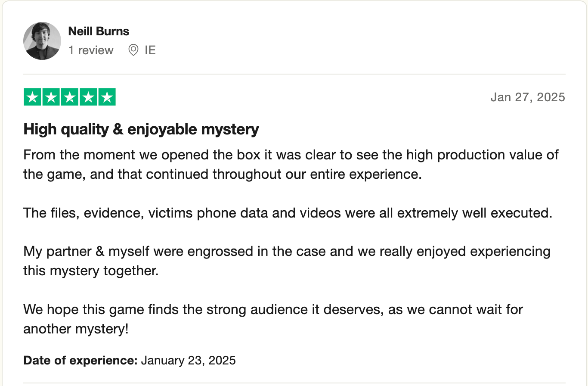The image size is (588, 386).
Task: Click the divider line below the reviewer header
Action: point(294,74)
